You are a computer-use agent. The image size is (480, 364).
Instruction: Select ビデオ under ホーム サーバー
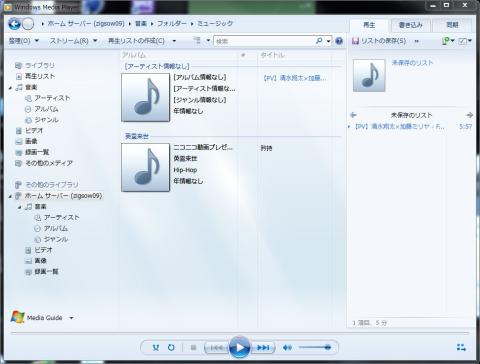(43, 250)
